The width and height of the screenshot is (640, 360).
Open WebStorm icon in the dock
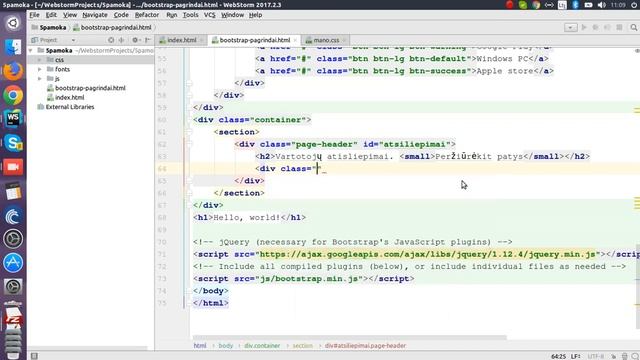pyautogui.click(x=13, y=119)
